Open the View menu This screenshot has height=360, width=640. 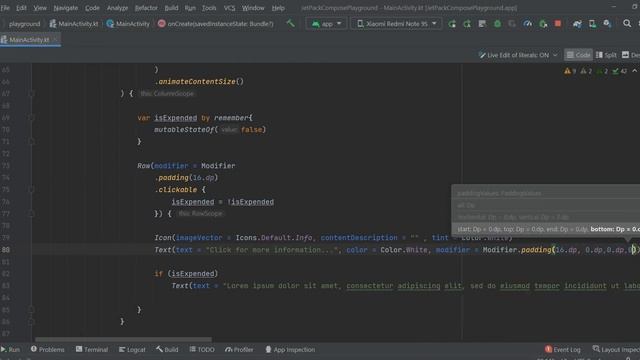pyautogui.click(x=40, y=8)
